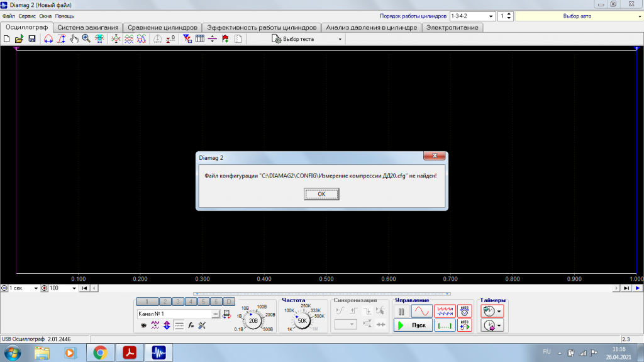Toggle channel 4 button
The image size is (644, 362).
191,302
